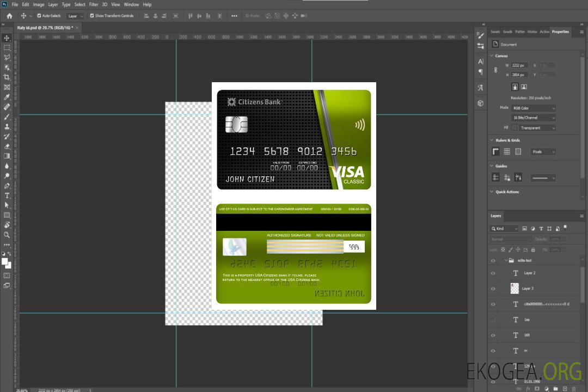
Task: Open the Paragraph panel icon
Action: 481,72
